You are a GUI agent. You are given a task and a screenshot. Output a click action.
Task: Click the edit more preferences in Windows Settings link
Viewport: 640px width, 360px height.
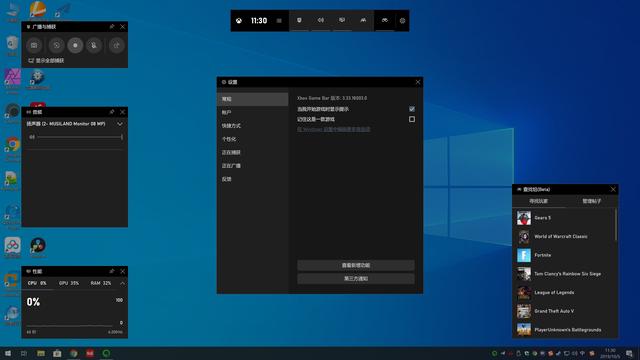333,129
